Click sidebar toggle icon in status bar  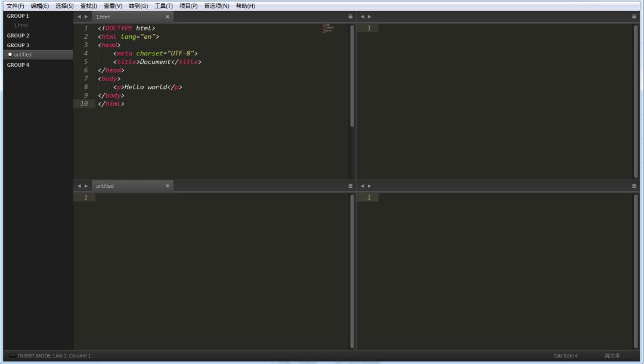(13, 356)
